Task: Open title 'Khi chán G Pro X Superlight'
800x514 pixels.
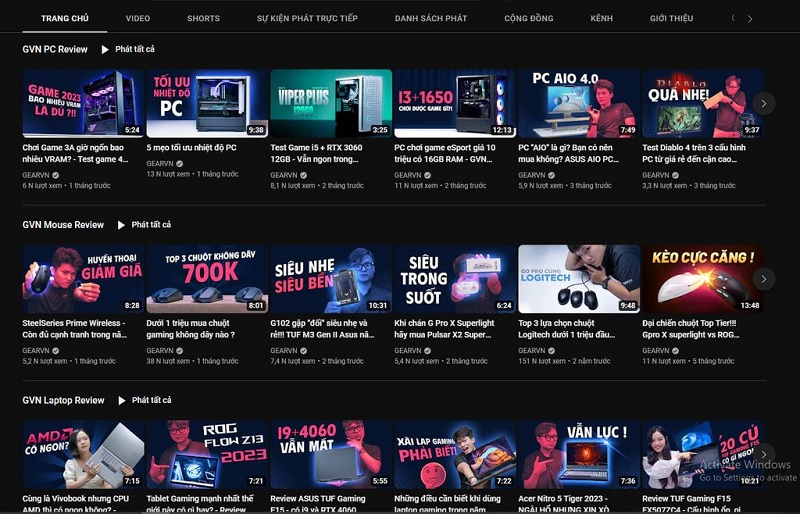Action: tap(444, 329)
